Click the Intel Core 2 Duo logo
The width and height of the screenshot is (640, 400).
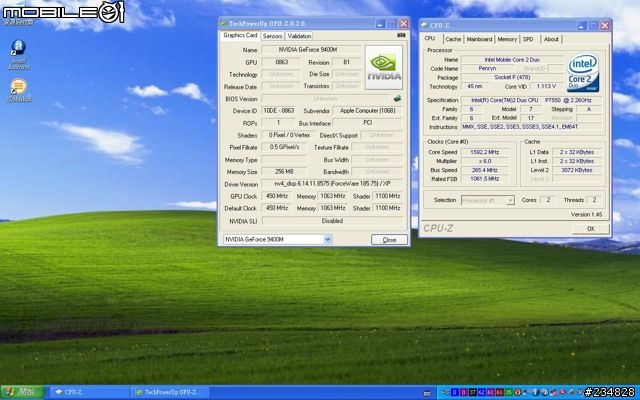click(583, 72)
